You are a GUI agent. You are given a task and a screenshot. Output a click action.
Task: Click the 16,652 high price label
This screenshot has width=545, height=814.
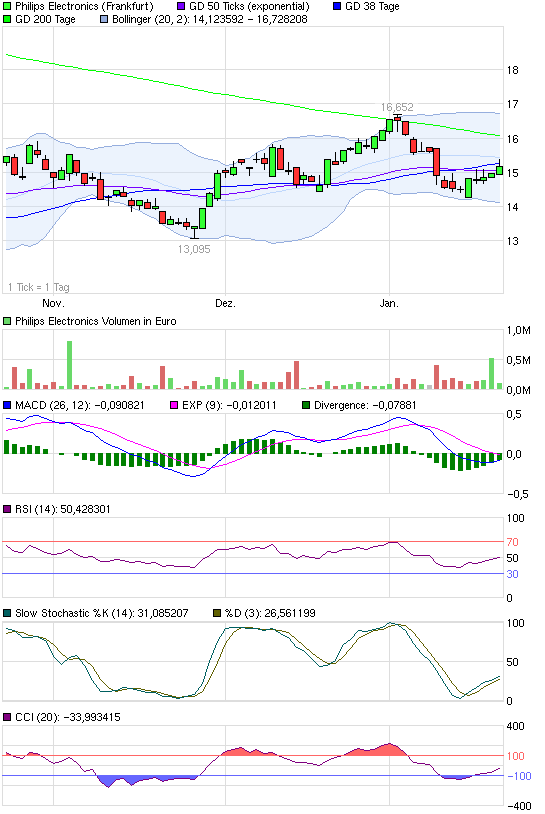point(397,107)
